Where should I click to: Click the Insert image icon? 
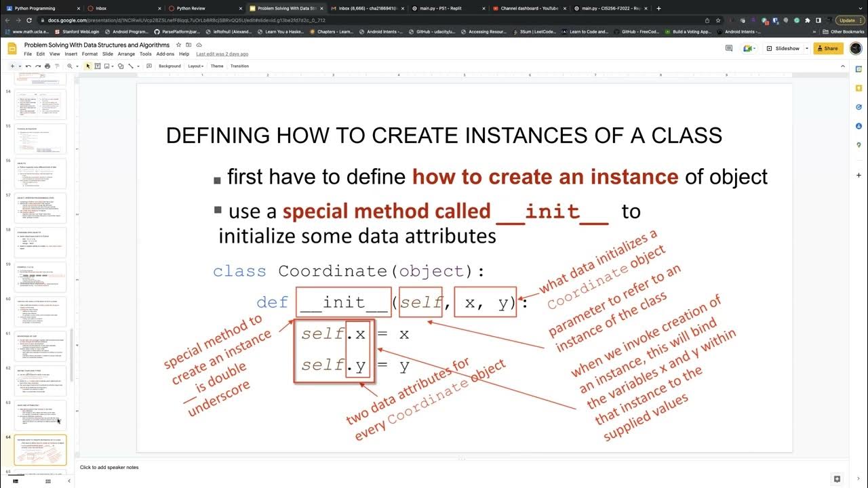(x=107, y=66)
